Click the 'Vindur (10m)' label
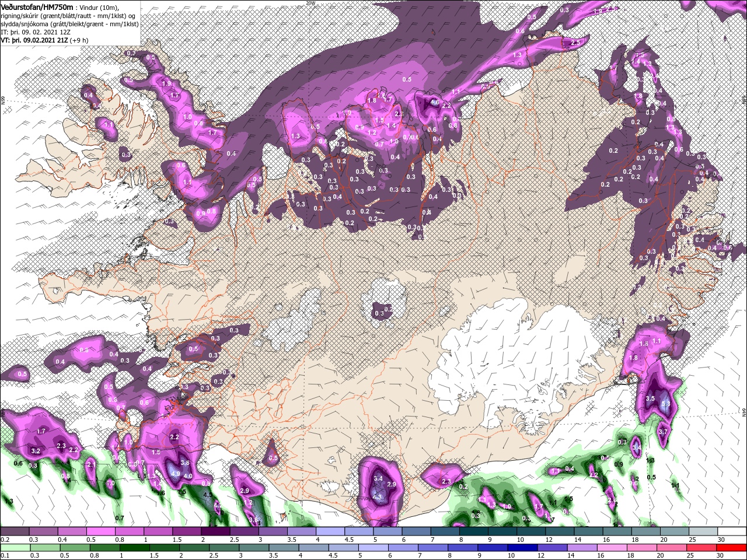The height and width of the screenshot is (560, 747). coord(99,8)
